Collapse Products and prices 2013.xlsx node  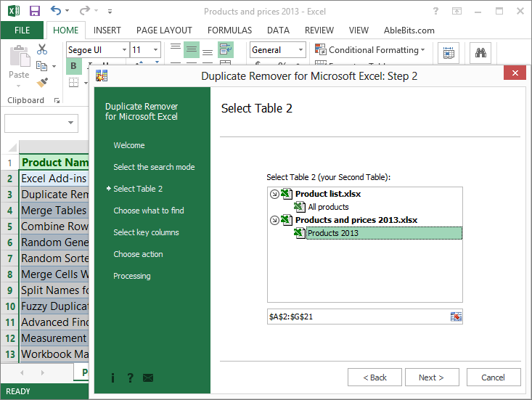[274, 220]
